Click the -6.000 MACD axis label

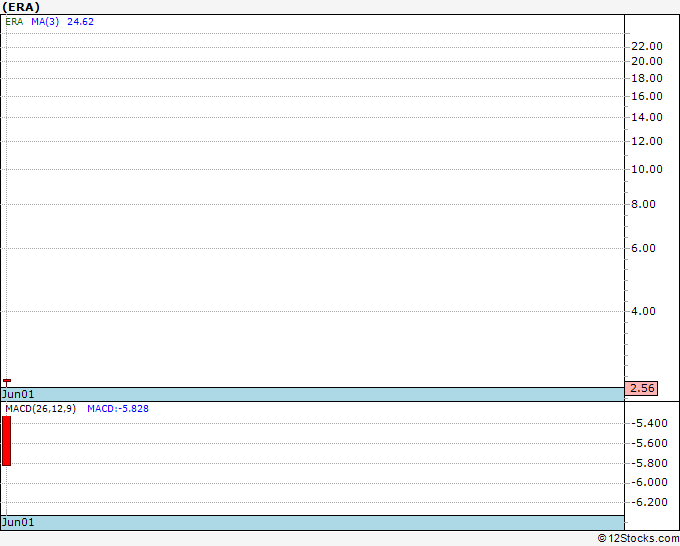point(649,482)
